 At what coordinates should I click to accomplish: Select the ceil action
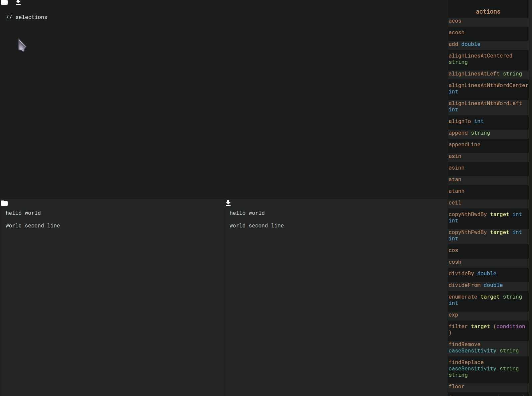coord(455,203)
